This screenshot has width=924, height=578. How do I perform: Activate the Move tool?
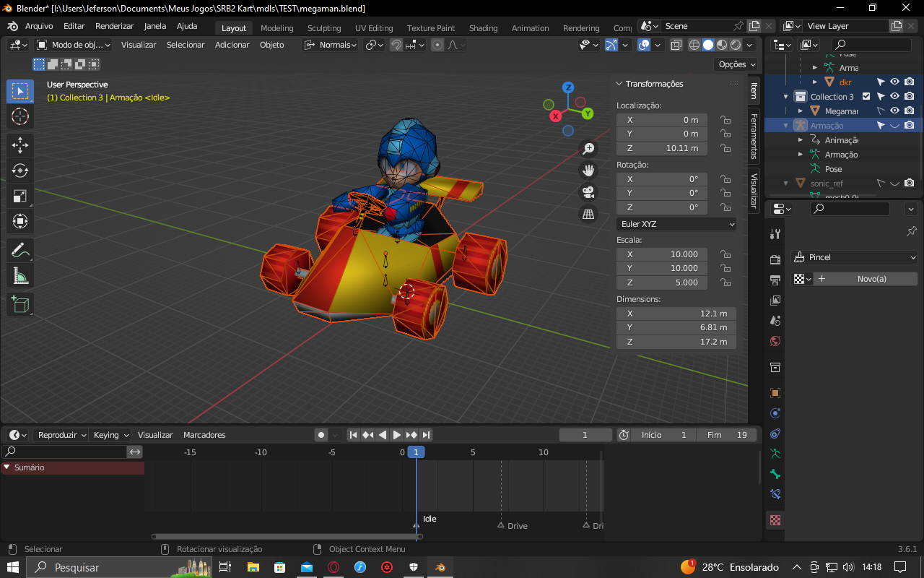pyautogui.click(x=20, y=145)
